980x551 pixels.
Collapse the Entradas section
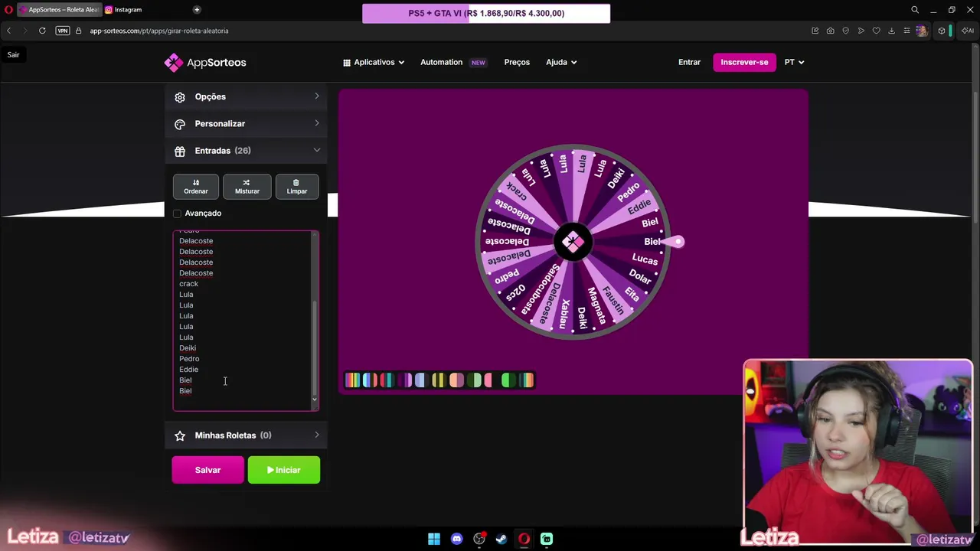(x=247, y=151)
